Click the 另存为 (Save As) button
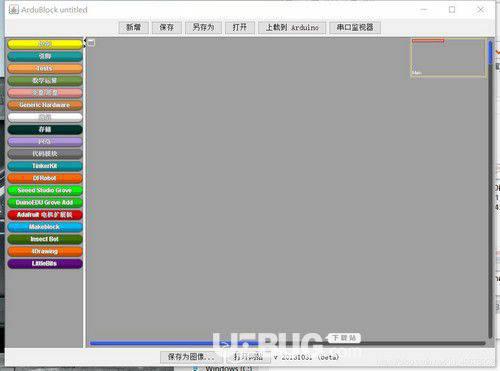Screen dimensions: 500x371 click(x=203, y=28)
